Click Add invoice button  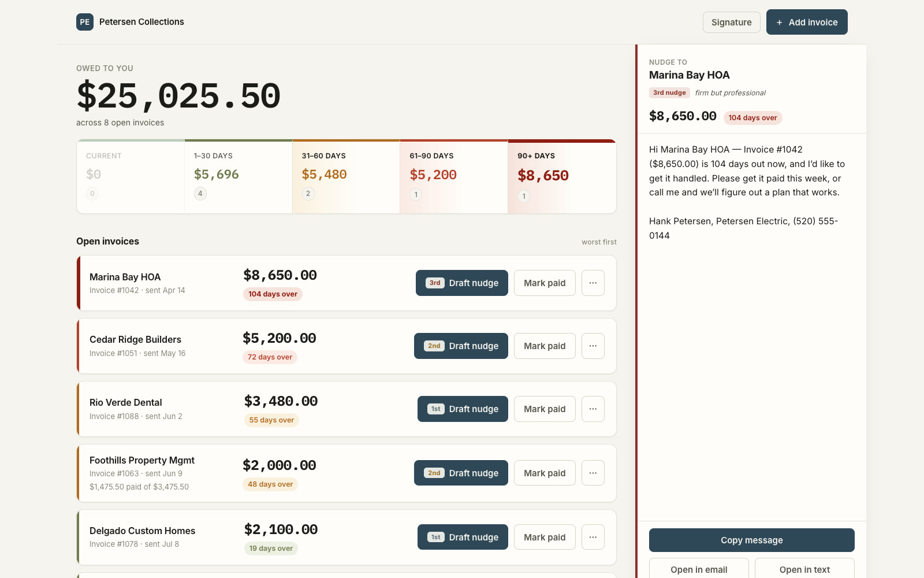(x=807, y=22)
